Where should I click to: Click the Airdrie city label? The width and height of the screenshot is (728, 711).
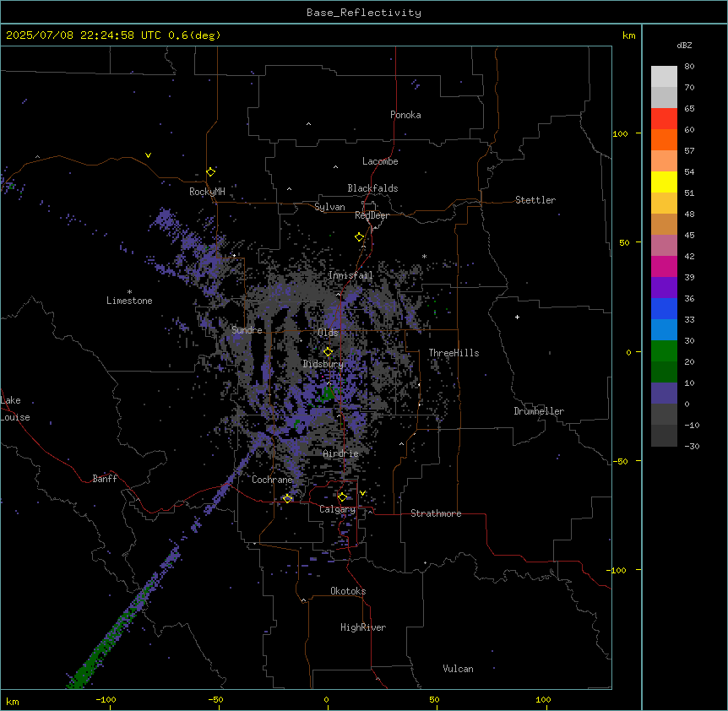point(341,453)
